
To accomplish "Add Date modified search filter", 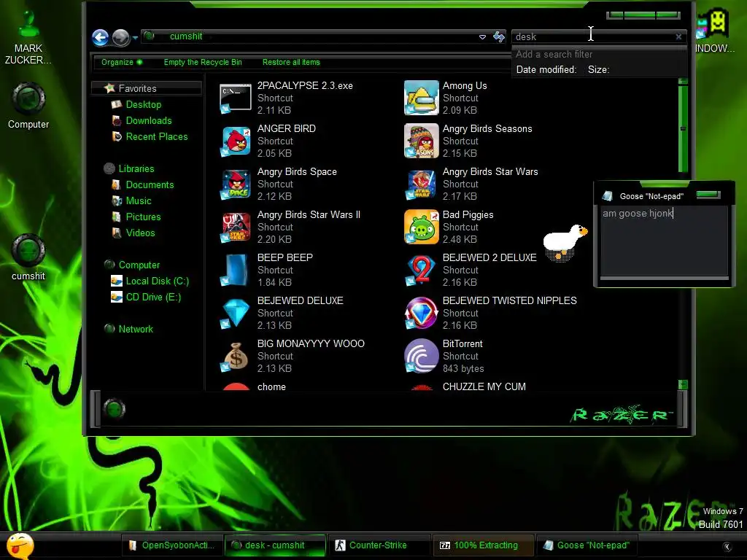I will 546,69.
